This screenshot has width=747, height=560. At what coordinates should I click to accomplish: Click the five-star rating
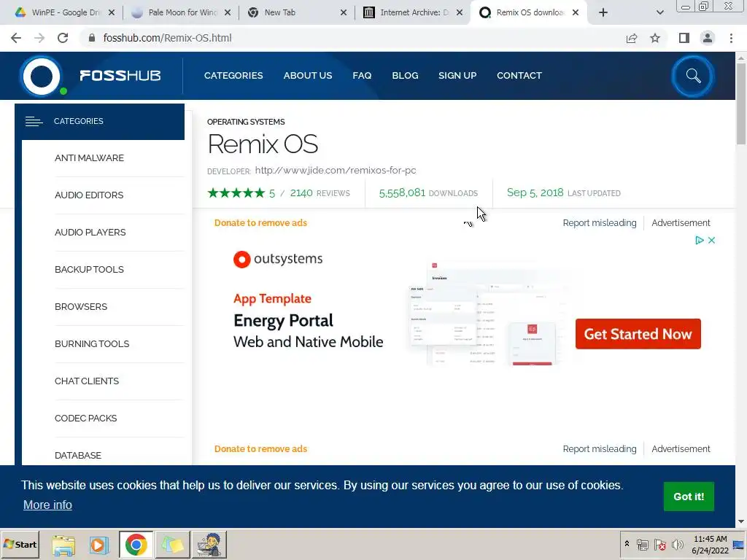point(236,192)
